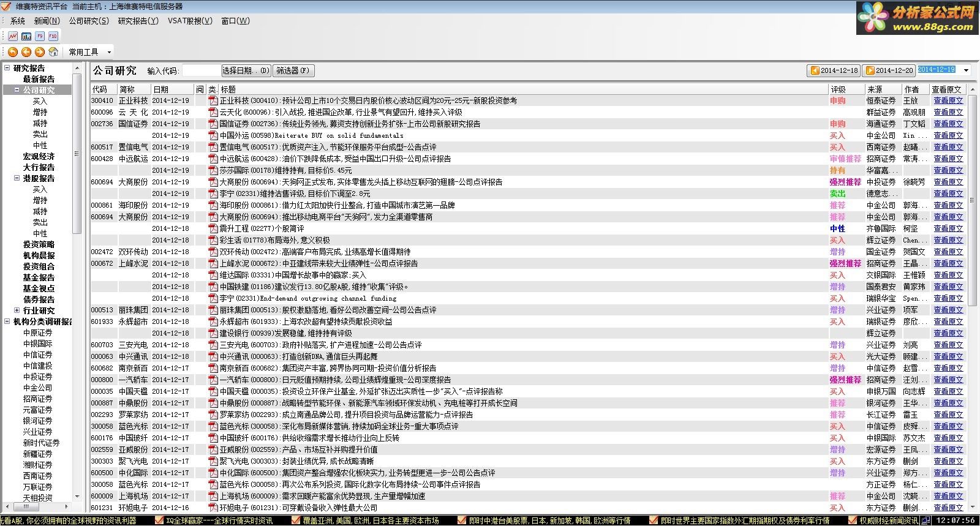Open 查看原文 link for 正业科技 row

pyautogui.click(x=948, y=100)
